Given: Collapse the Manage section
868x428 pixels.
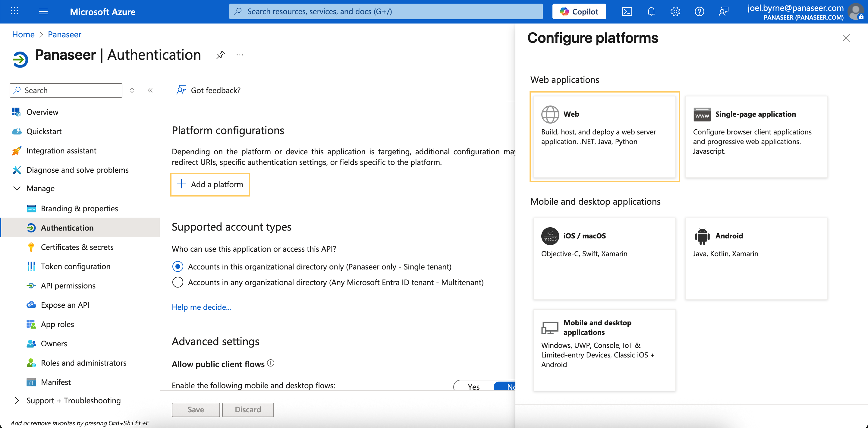Looking at the screenshot, I should [x=16, y=188].
